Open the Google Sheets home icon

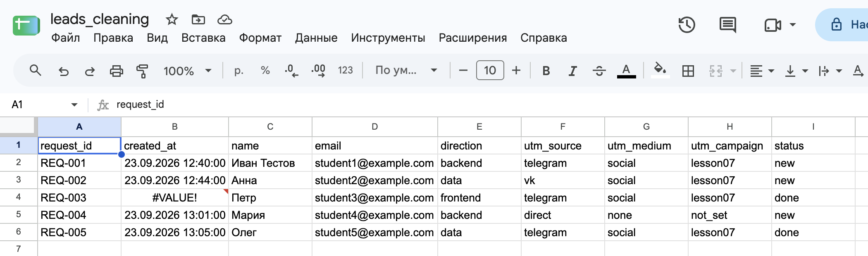click(26, 26)
